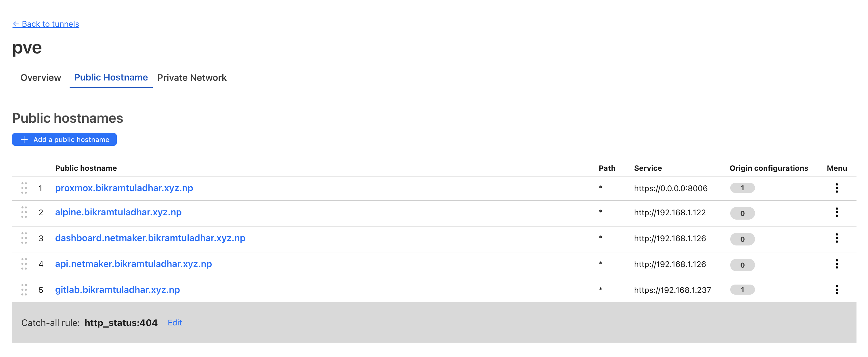The width and height of the screenshot is (868, 357).
Task: Open three-dot menu for api.netmaker row
Action: click(x=836, y=264)
